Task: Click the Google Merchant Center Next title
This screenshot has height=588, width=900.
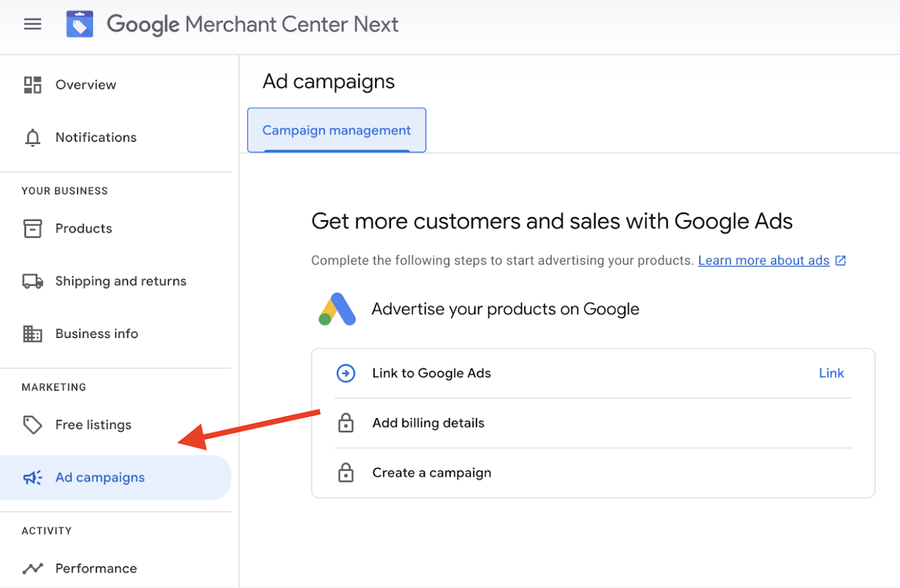Action: tap(253, 24)
